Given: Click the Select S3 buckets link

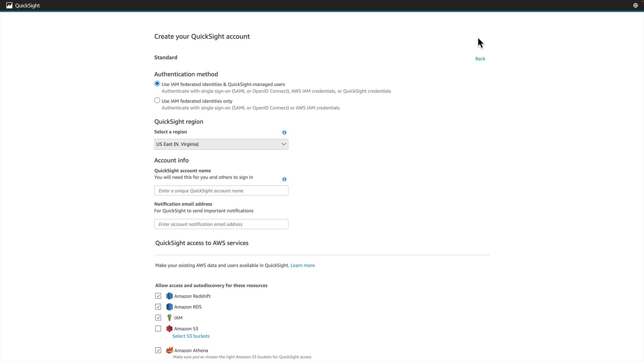Looking at the screenshot, I should pos(191,336).
